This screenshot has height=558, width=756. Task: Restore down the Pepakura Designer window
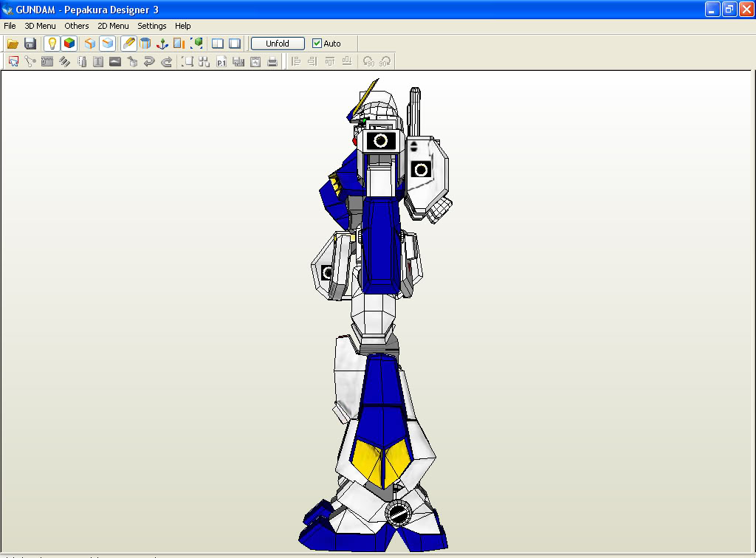(x=729, y=10)
